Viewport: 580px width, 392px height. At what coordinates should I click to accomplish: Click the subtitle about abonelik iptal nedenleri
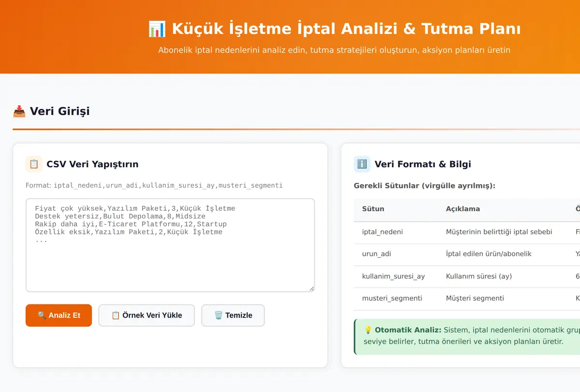(x=334, y=50)
